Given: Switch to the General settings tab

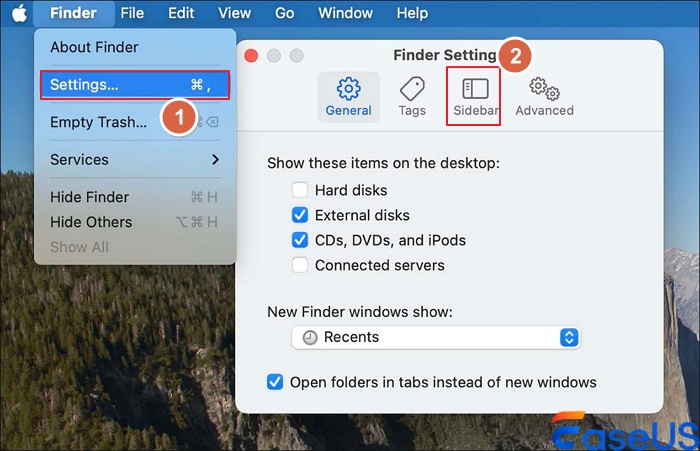Looking at the screenshot, I should 348,97.
